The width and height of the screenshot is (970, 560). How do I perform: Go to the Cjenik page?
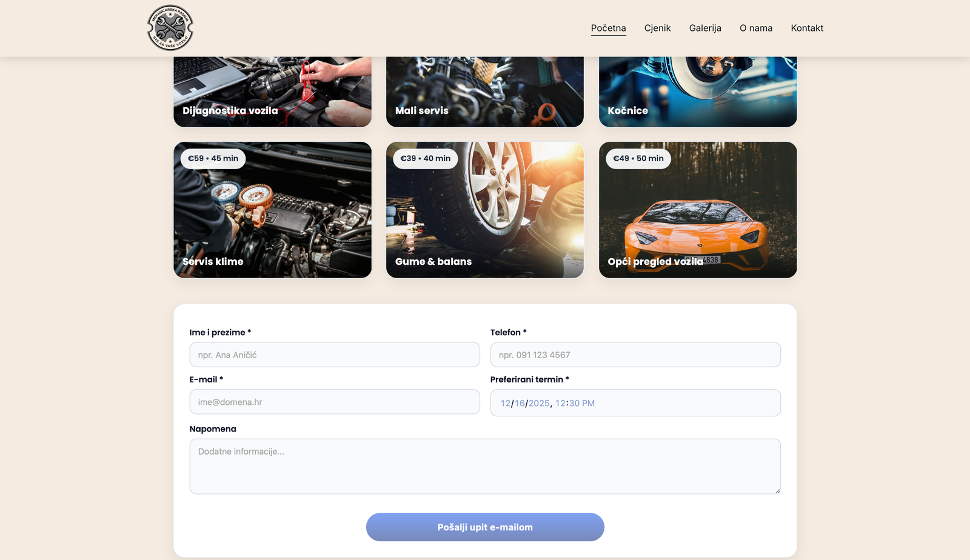tap(657, 28)
